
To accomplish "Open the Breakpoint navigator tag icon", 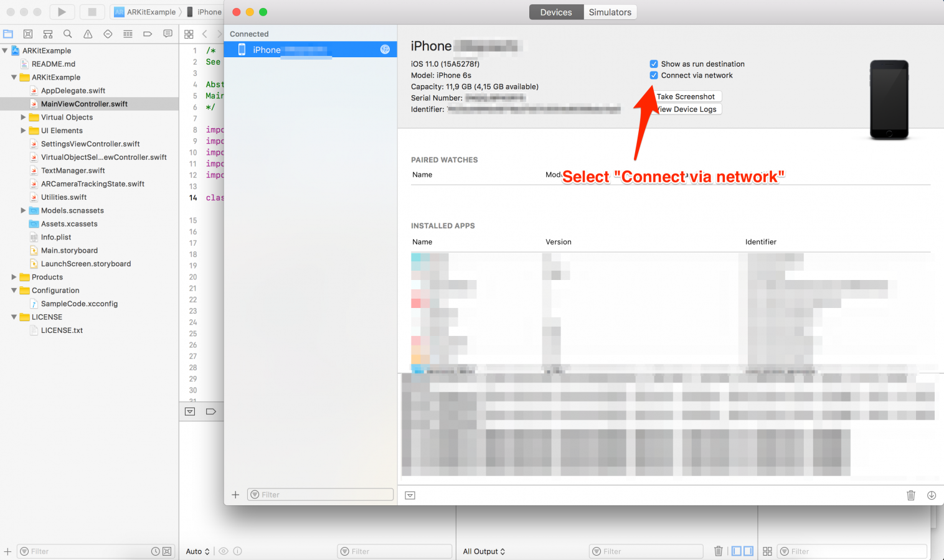I will coord(148,34).
